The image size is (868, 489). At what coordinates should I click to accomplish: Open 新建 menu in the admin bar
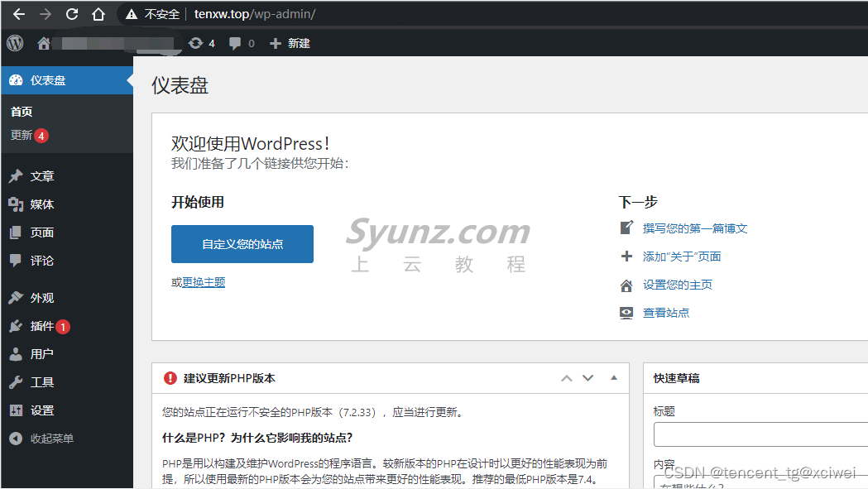(290, 43)
